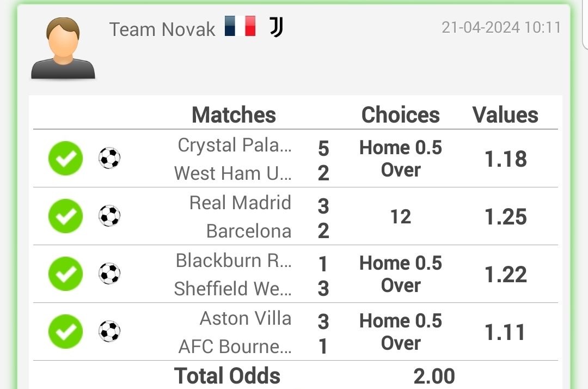Select the Aston Villa team name
Image resolution: width=588 pixels, height=389 pixels.
[245, 319]
